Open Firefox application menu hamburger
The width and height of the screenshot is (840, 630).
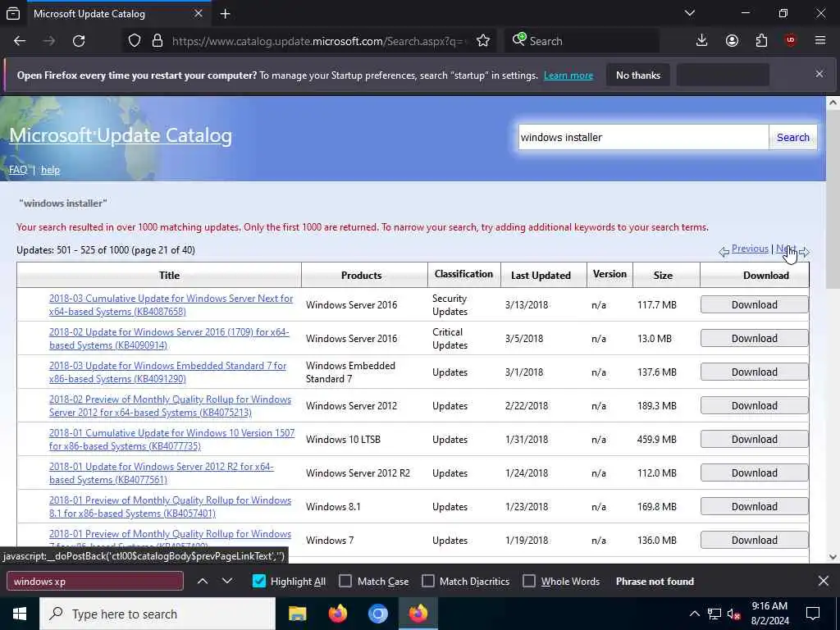tap(819, 41)
